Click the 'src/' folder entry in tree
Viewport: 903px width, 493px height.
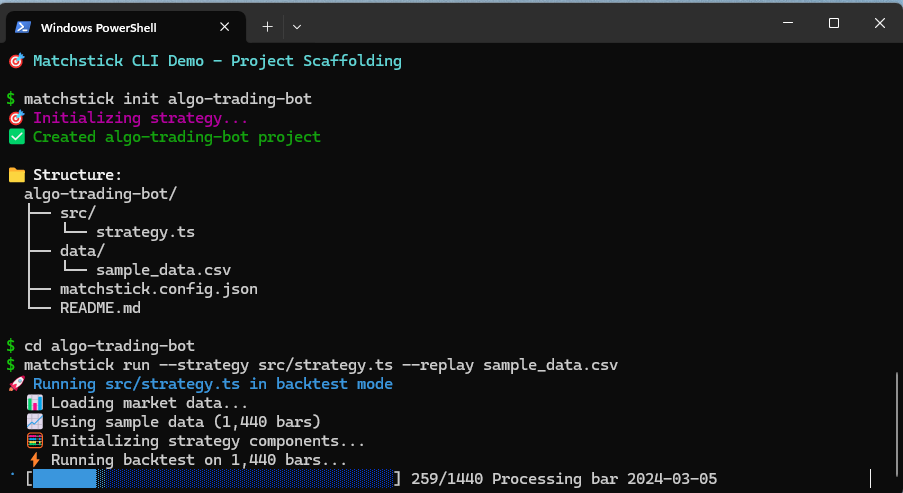pos(78,213)
